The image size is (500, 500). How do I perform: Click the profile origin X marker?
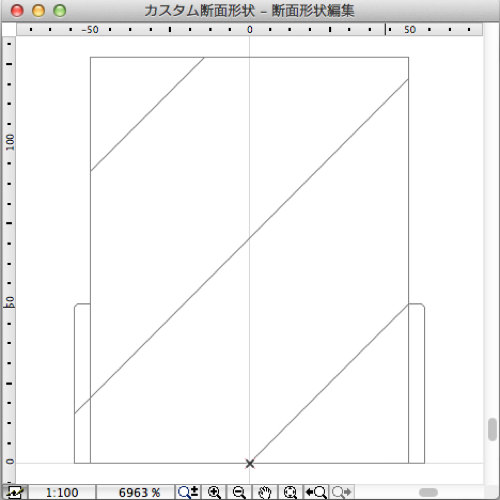(250, 463)
